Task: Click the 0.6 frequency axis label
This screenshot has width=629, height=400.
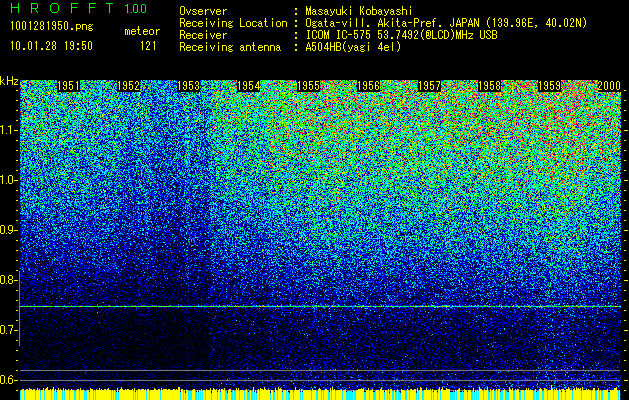Action: pos(7,380)
